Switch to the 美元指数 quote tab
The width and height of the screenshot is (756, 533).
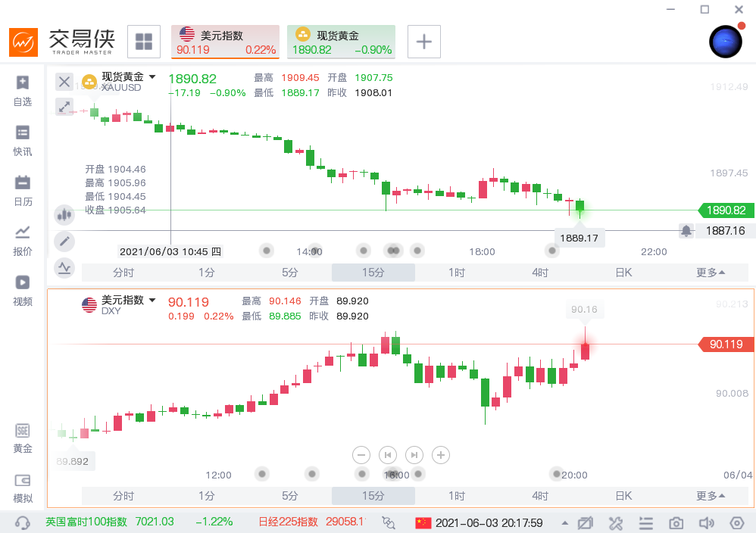point(226,42)
